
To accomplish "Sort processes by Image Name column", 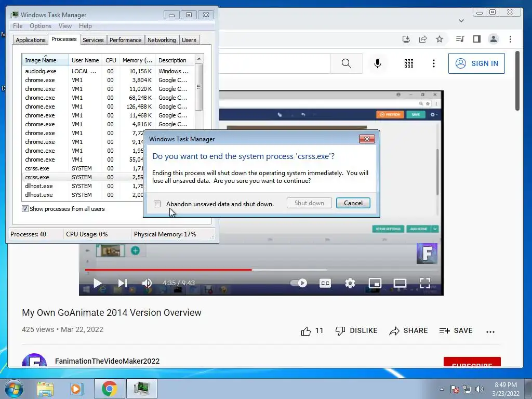I will pyautogui.click(x=45, y=60).
